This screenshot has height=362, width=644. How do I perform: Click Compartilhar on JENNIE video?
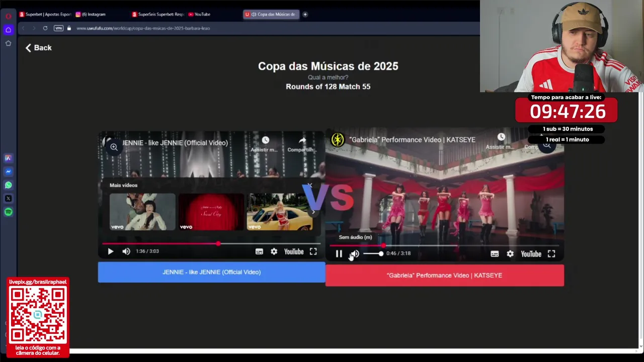click(x=302, y=144)
